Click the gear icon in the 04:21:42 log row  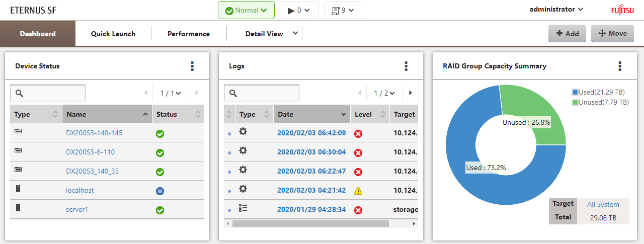coord(243,189)
